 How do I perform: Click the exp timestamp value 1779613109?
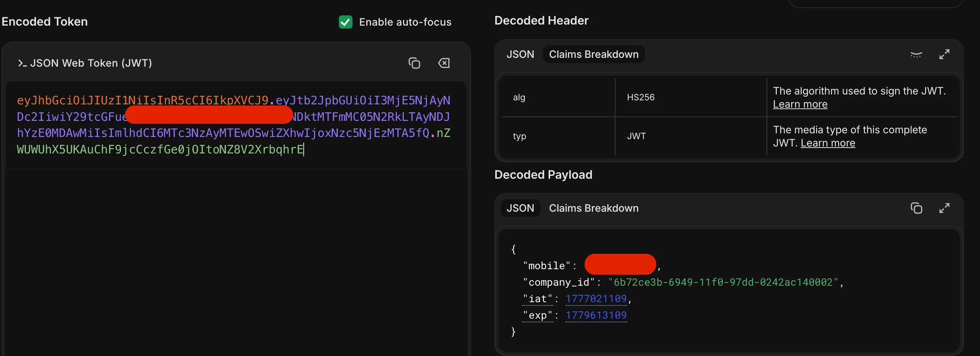click(x=596, y=315)
